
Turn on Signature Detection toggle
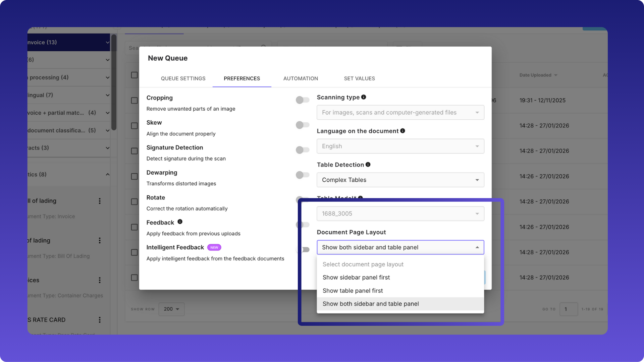click(302, 150)
